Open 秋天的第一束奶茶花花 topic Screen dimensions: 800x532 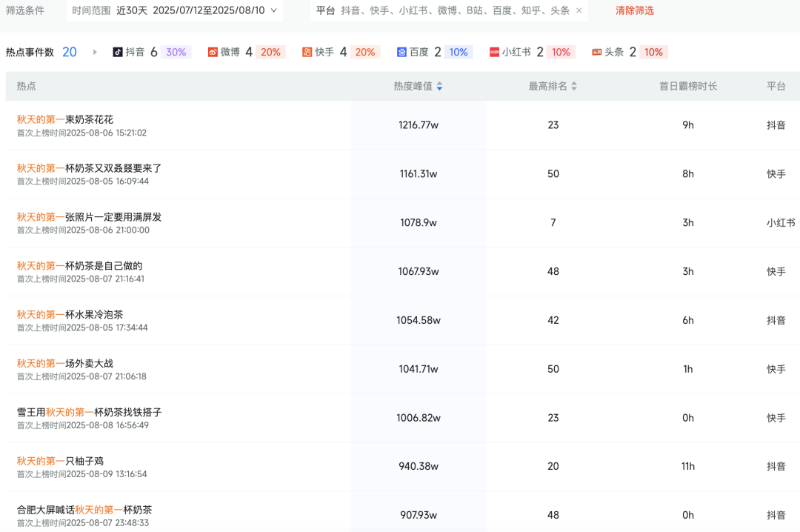tap(64, 119)
